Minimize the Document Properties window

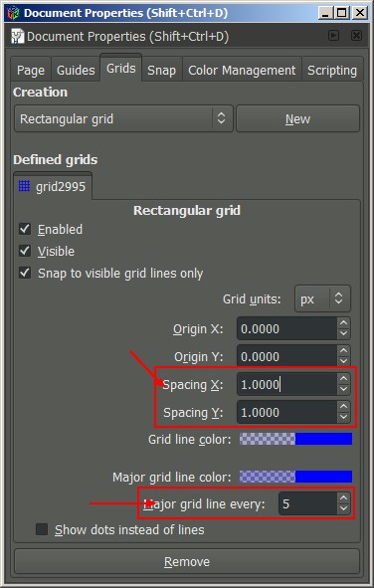tap(325, 13)
